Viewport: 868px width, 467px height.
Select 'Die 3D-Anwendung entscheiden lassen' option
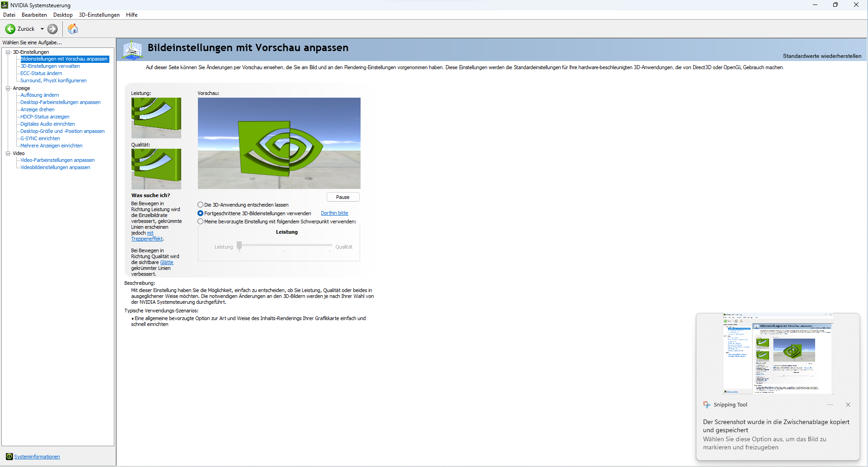(x=200, y=205)
